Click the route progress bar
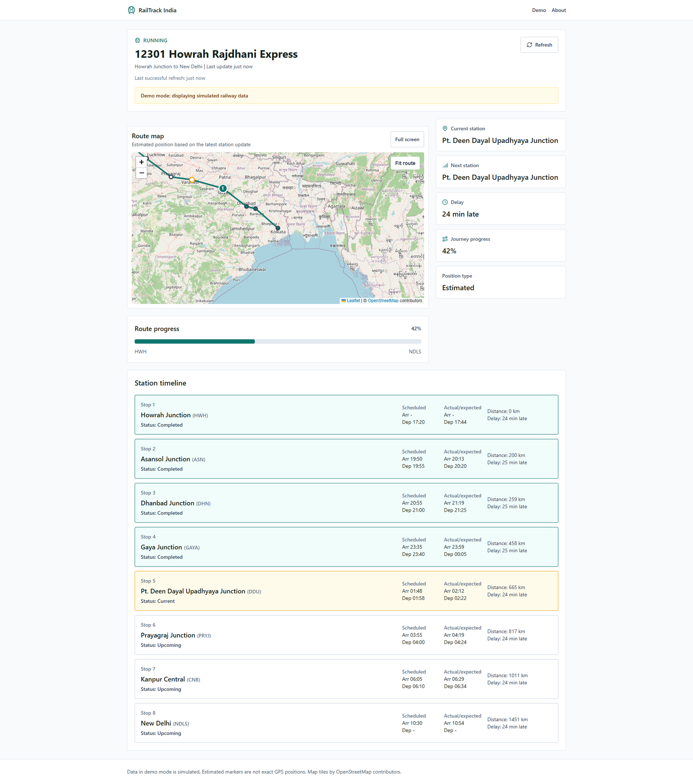 click(x=278, y=342)
